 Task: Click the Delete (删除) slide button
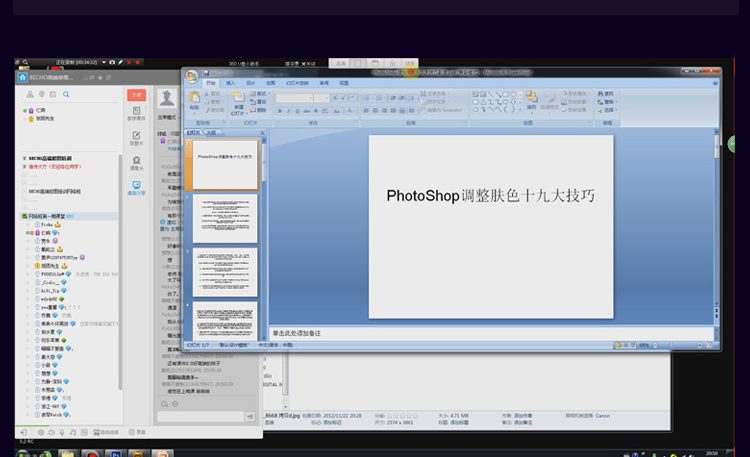(258, 110)
